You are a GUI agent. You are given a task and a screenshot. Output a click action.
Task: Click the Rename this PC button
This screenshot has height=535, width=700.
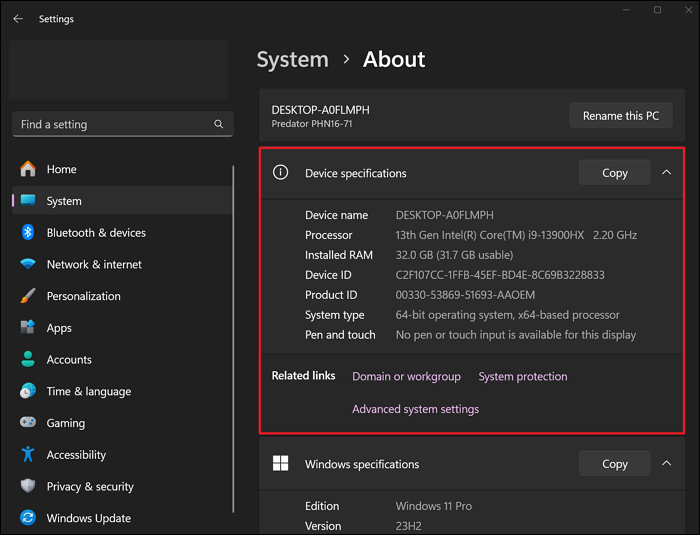click(x=620, y=116)
